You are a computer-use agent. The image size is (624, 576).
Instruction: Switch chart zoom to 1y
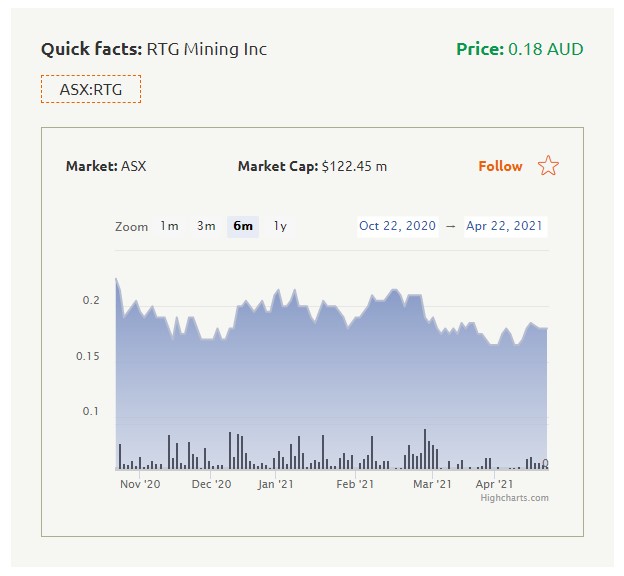point(280,226)
